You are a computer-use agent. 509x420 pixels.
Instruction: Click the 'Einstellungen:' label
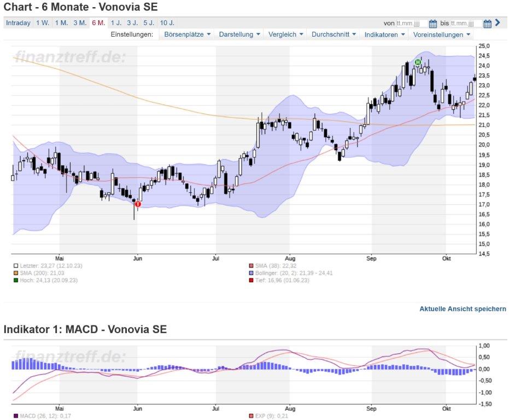132,34
